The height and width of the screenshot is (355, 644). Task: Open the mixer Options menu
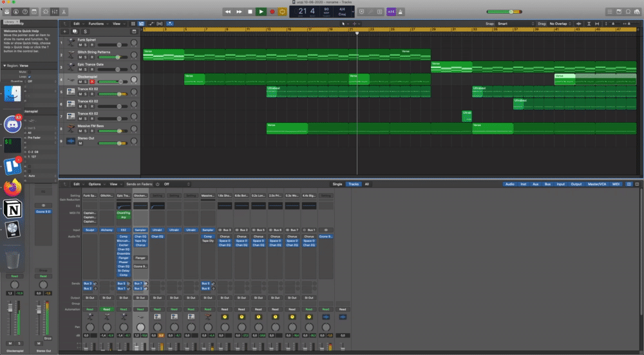click(95, 183)
